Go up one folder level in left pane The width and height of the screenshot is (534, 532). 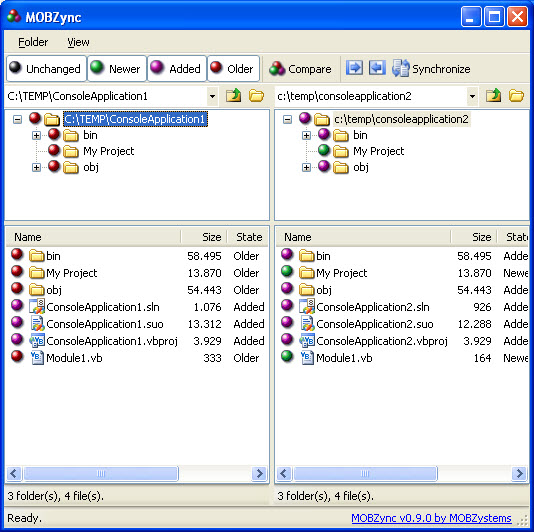(234, 96)
